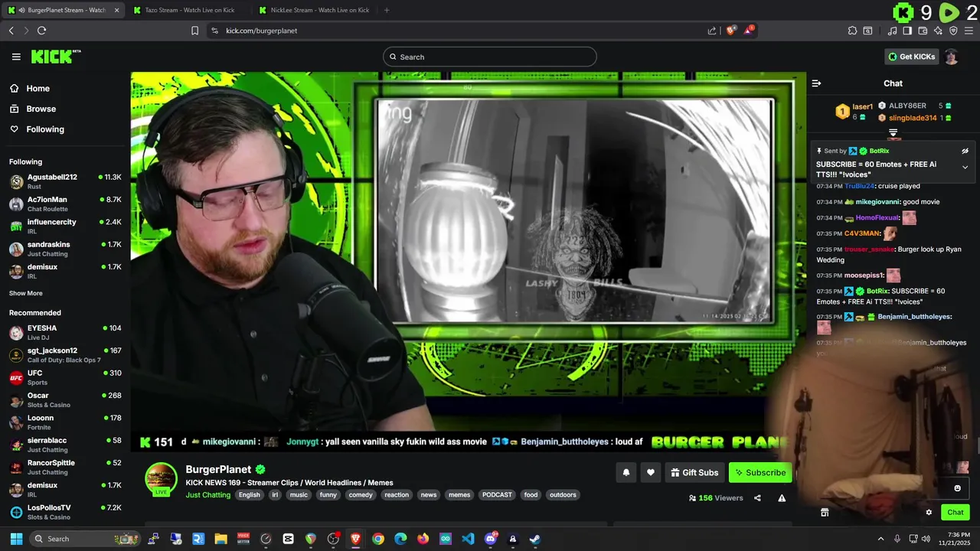980x551 pixels.
Task: Bookmark this page icon
Action: [194, 31]
